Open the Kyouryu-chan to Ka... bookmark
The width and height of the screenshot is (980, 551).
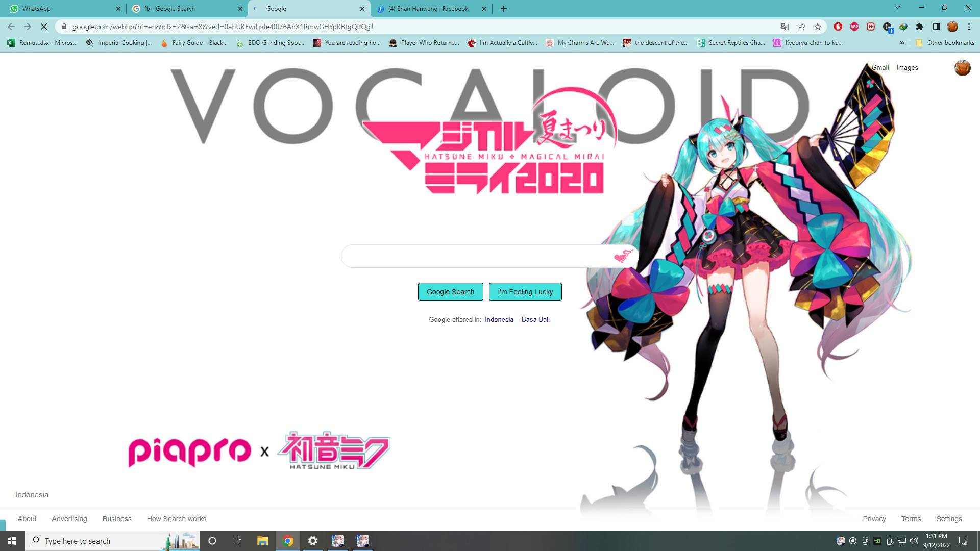[x=808, y=43]
